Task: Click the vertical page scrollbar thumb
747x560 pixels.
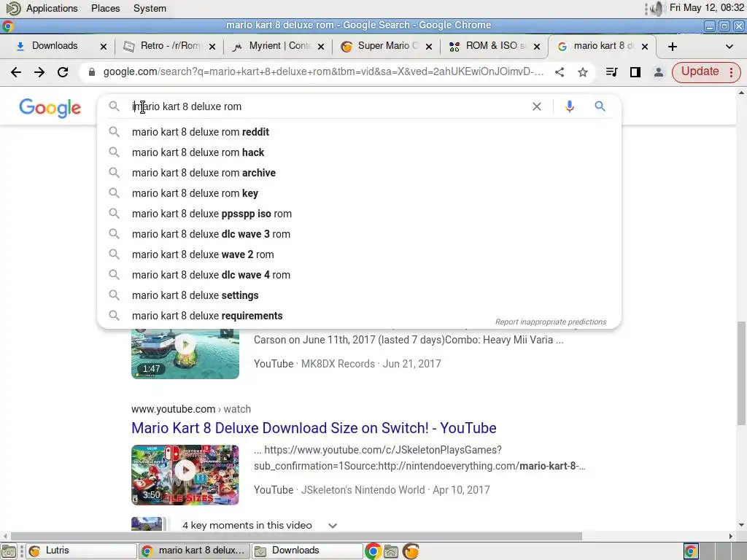Action: [x=741, y=374]
